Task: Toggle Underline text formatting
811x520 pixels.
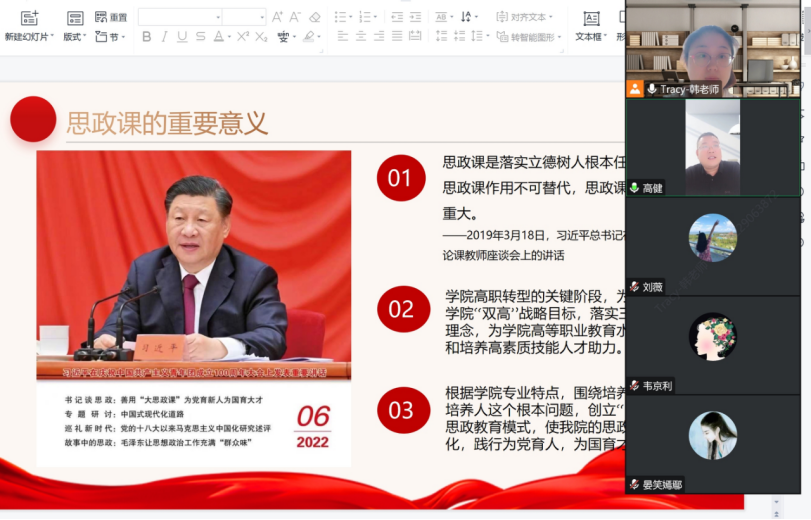Action: tap(182, 37)
